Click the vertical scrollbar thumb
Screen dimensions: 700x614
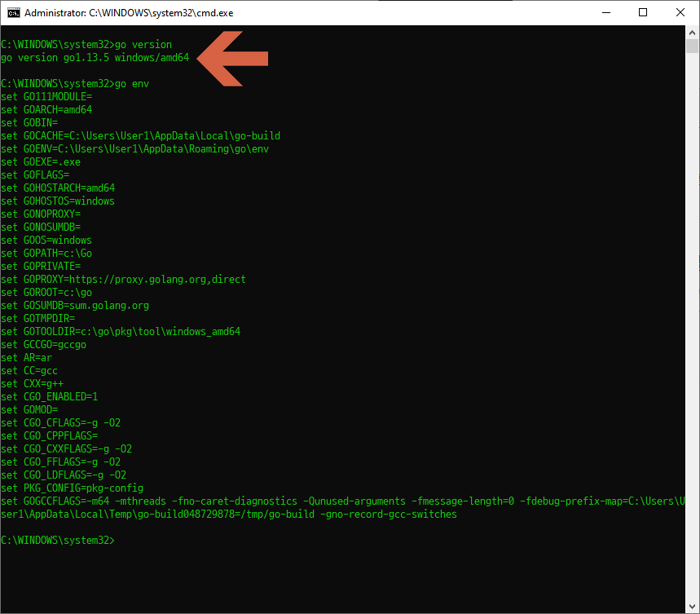tap(692, 46)
